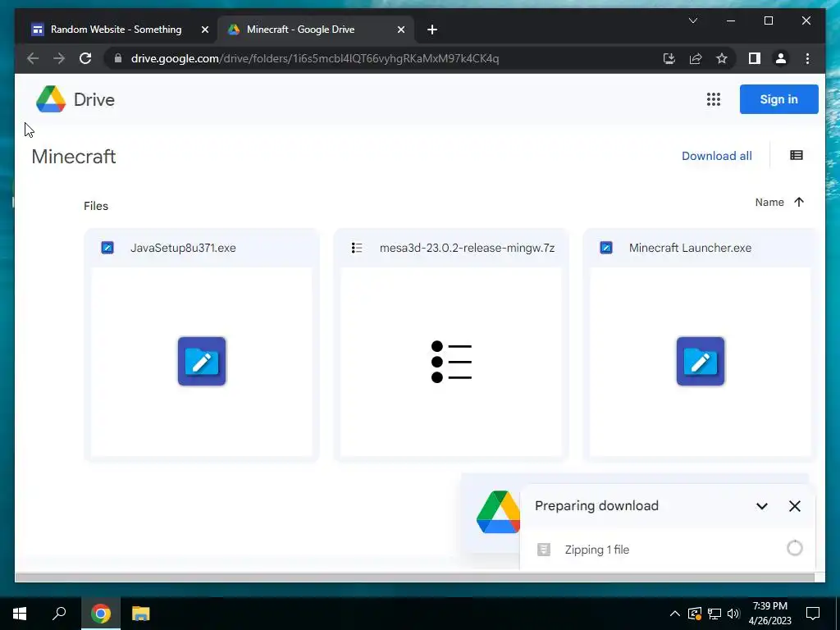The width and height of the screenshot is (840, 630).
Task: Minimize the Chrome window
Action: [x=731, y=21]
